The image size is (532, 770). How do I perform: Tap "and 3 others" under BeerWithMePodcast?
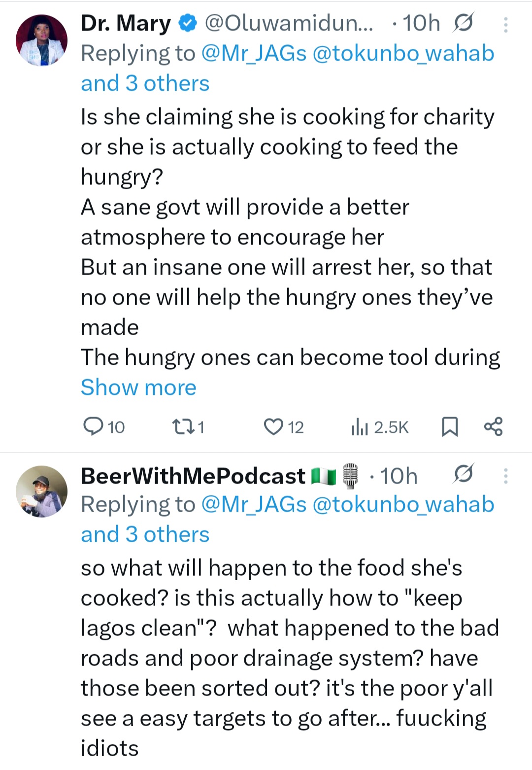point(145,534)
